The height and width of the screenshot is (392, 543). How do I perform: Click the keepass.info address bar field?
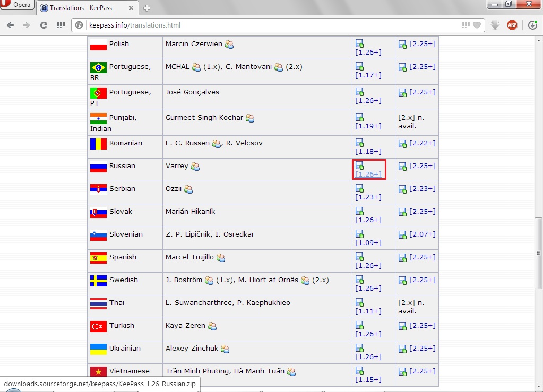point(265,25)
